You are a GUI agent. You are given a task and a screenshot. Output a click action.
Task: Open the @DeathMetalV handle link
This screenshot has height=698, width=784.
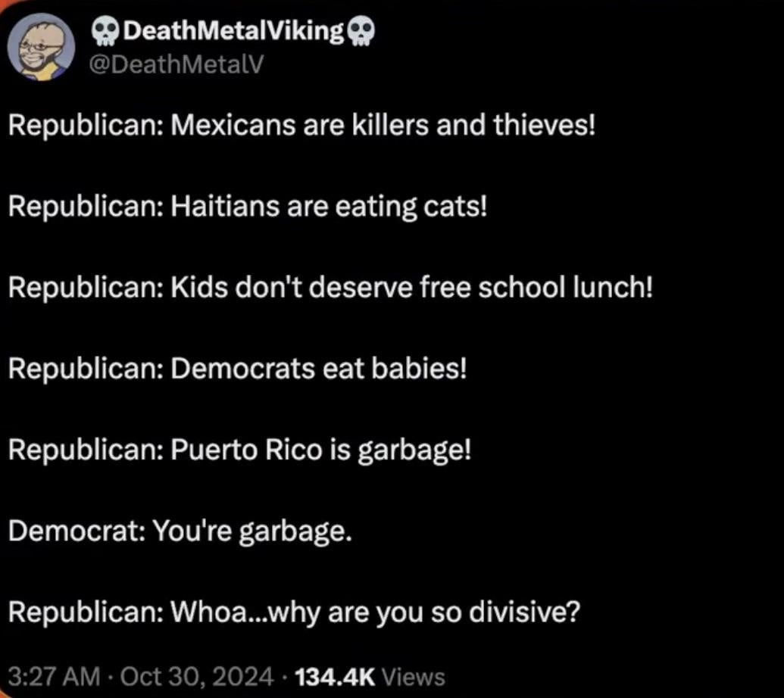pos(176,64)
